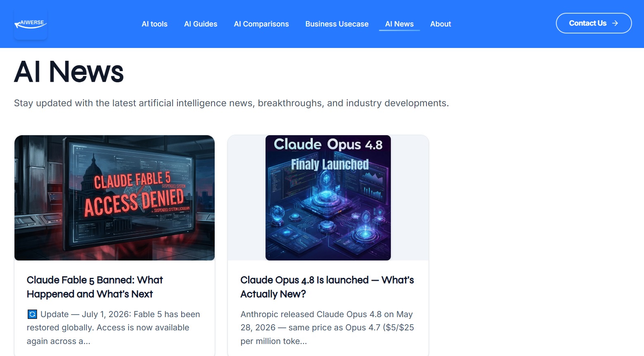Click the refresh emoji icon before 'Update — July 1, 2026'

point(32,314)
